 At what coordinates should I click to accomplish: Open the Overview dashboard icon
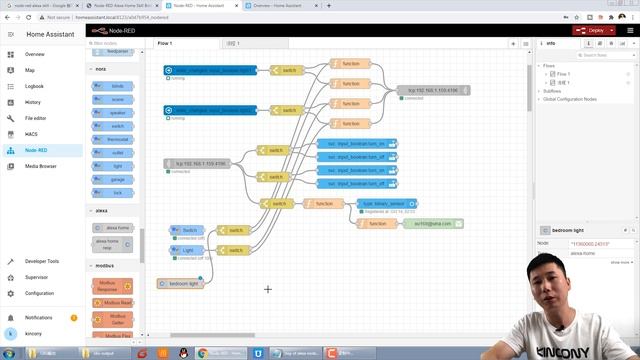tap(11, 54)
